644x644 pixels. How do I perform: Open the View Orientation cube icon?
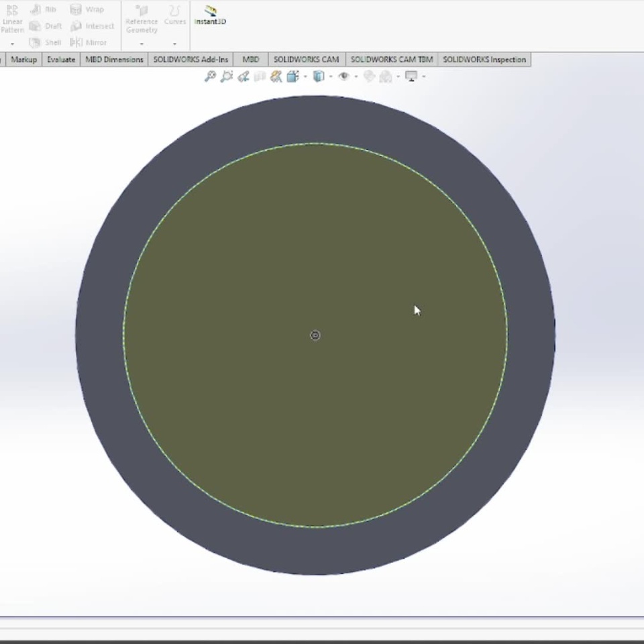[x=293, y=76]
